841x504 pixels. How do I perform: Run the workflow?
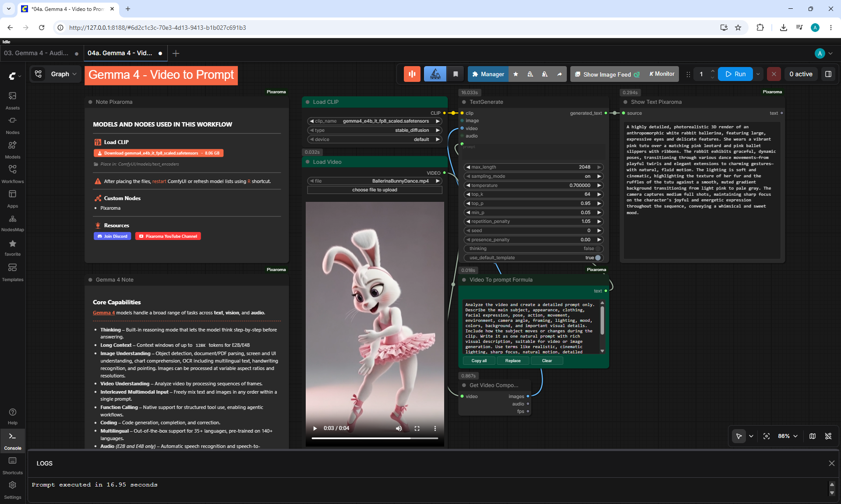pyautogui.click(x=735, y=74)
